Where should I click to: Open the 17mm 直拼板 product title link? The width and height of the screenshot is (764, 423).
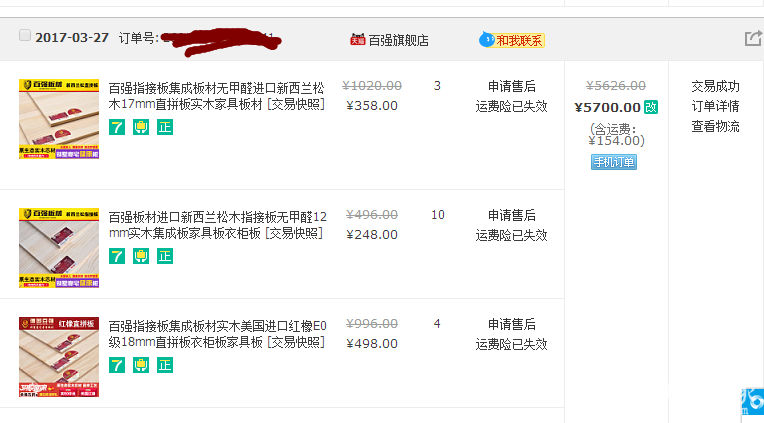217,95
